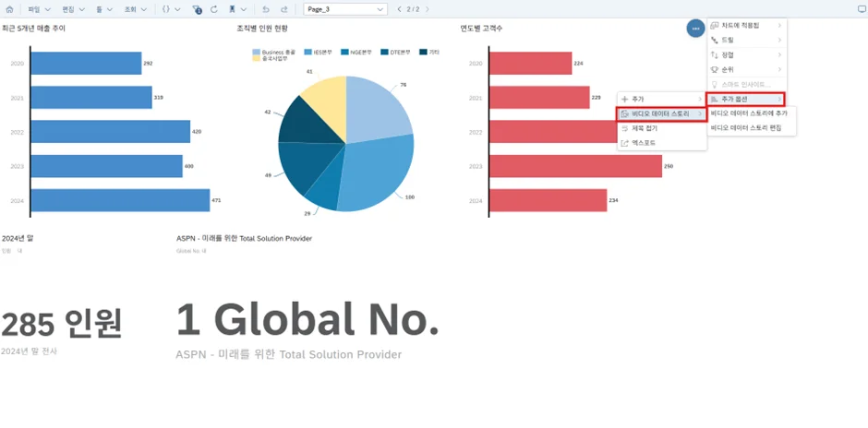
Task: Click the 2023 red customer bar (250)
Action: point(575,166)
